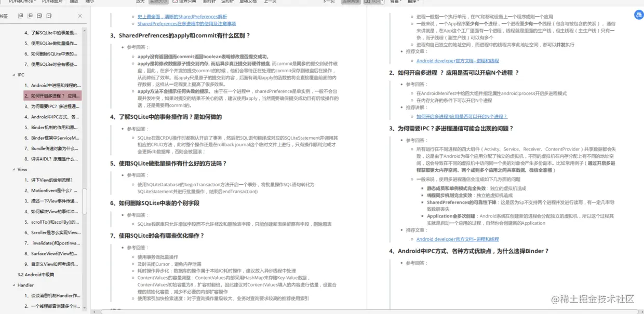
Task: Open bookmark 3、为何需要IPC? 多进程通...
Action: point(52,106)
